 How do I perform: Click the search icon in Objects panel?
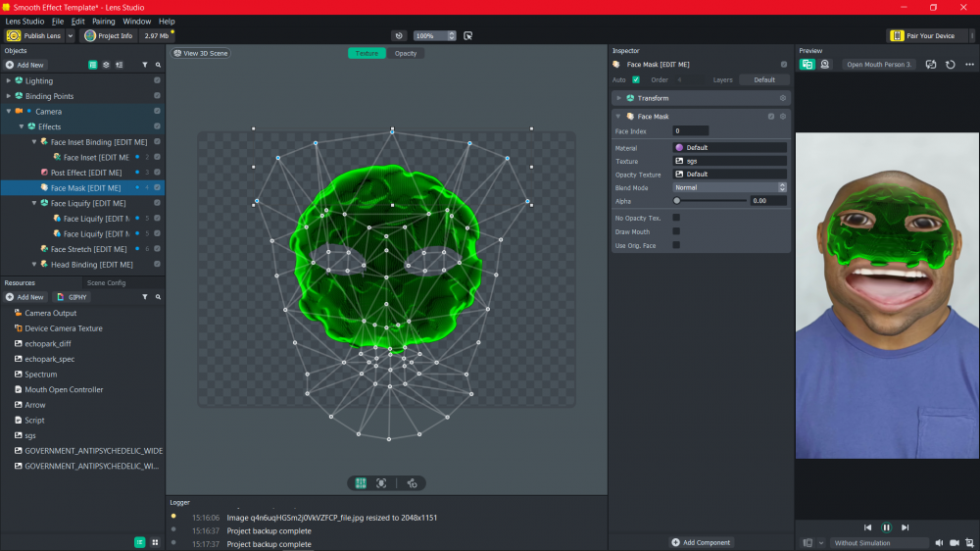click(157, 65)
